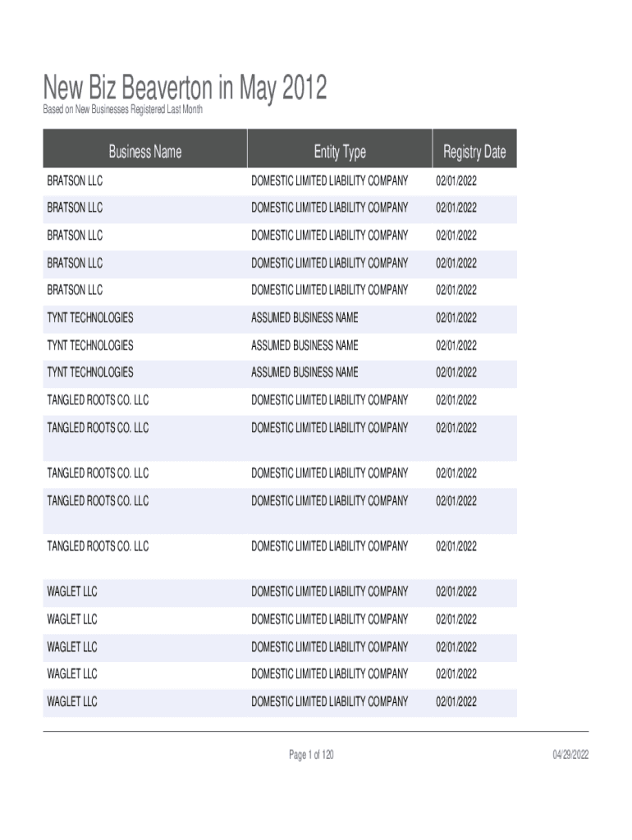Image resolution: width=632 pixels, height=840 pixels.
Task: Click the first BRATSON LLC business name
Action: pyautogui.click(x=75, y=180)
